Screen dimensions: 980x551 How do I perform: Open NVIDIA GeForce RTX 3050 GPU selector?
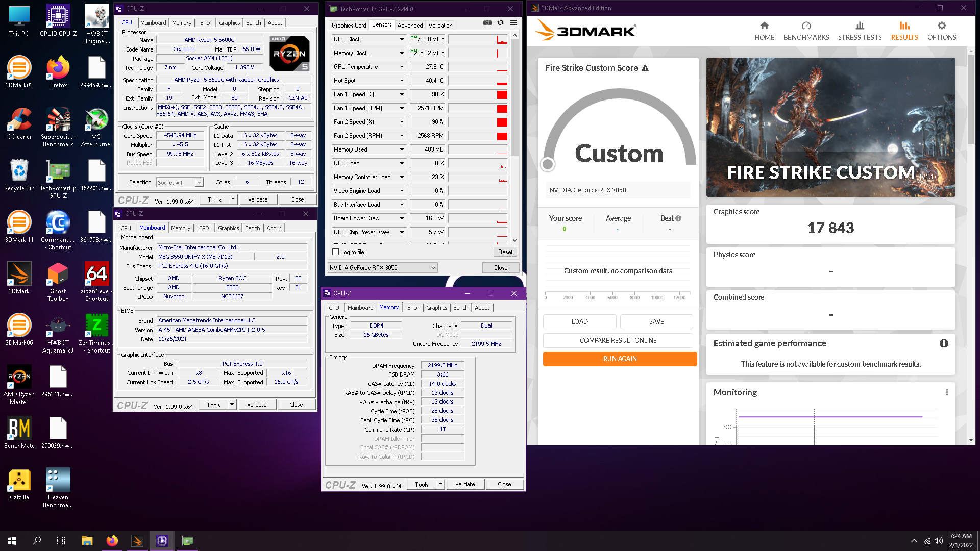pyautogui.click(x=382, y=268)
